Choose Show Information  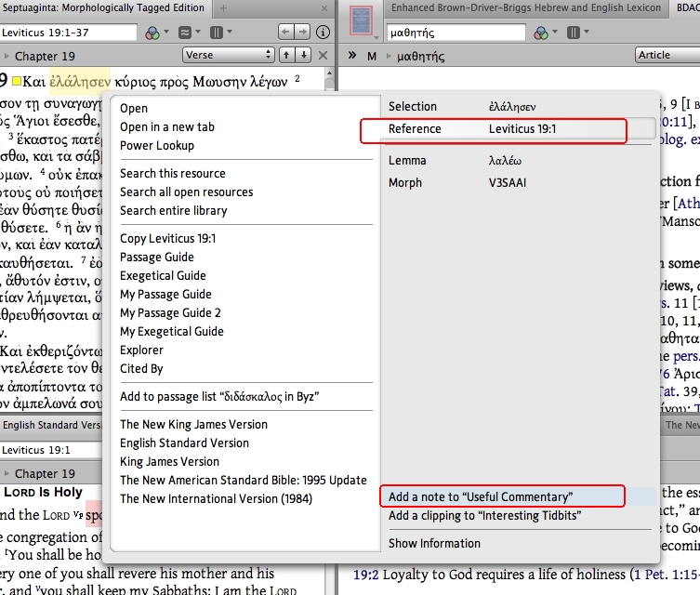434,544
